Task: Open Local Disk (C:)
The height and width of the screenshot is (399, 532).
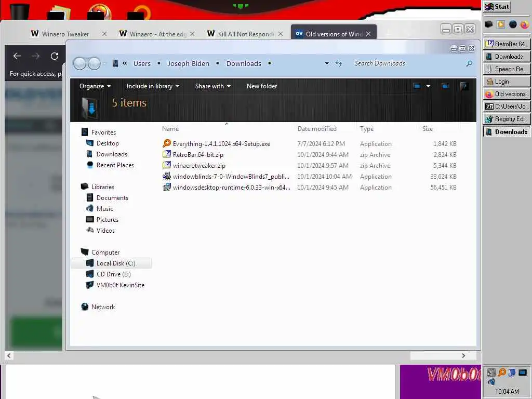Action: click(116, 263)
